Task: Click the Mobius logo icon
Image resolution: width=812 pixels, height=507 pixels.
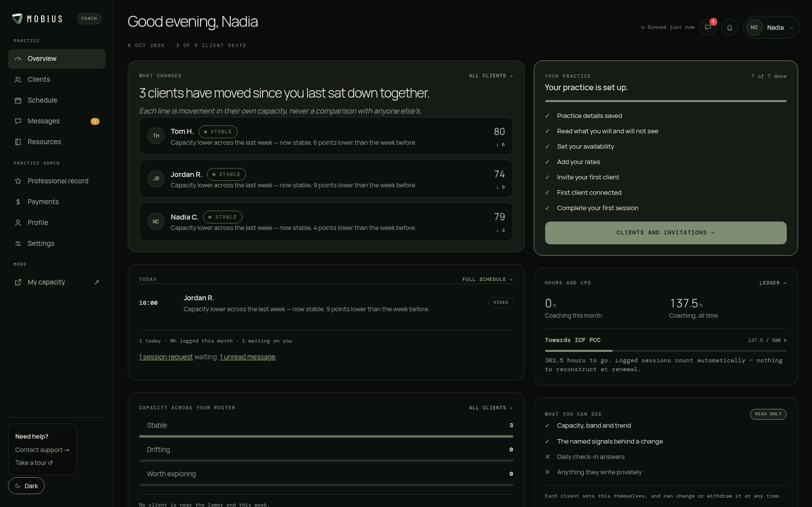Action: (17, 19)
